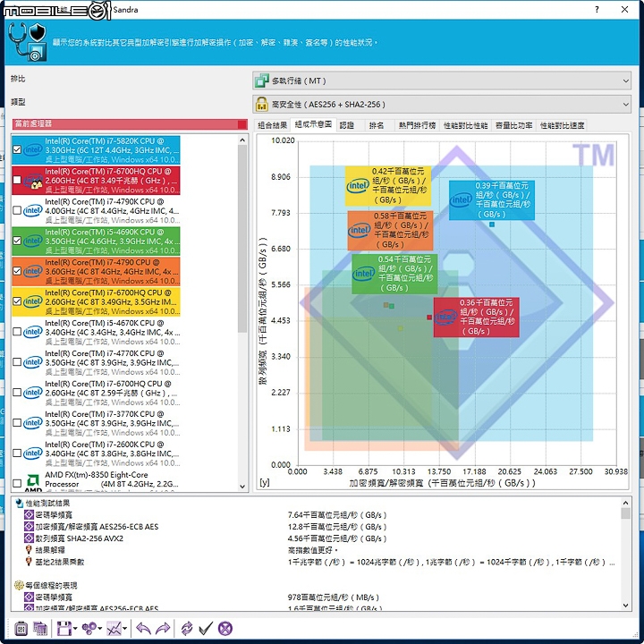Click the back arrow icon

[x=143, y=629]
